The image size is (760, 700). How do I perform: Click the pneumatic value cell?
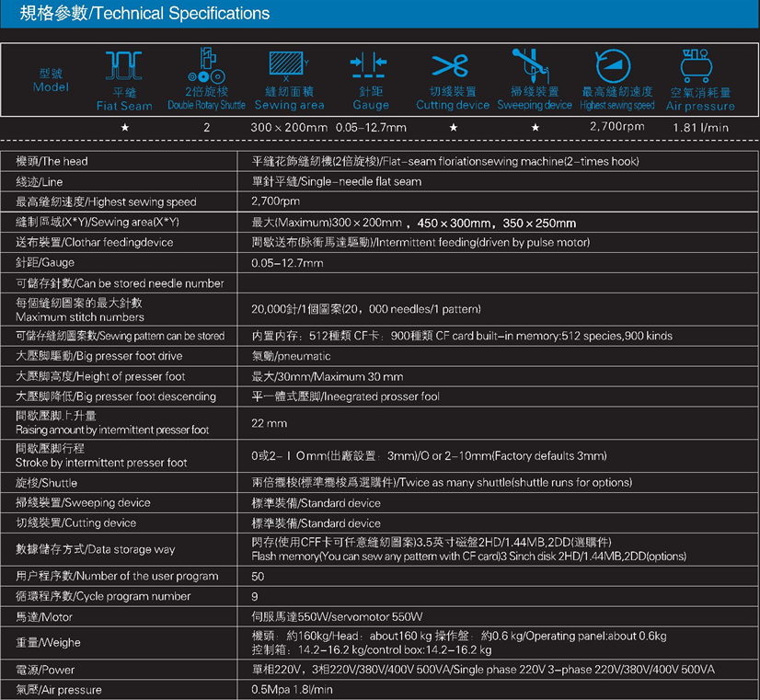click(291, 356)
